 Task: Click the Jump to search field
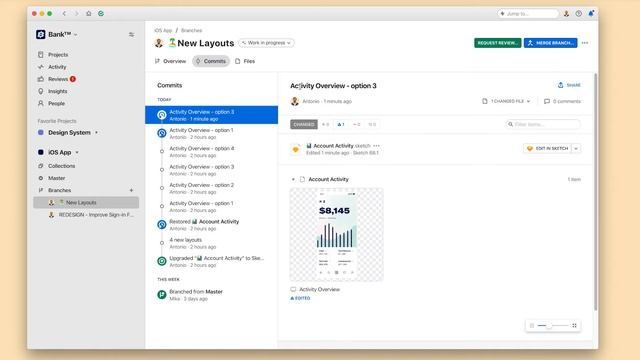pyautogui.click(x=527, y=13)
